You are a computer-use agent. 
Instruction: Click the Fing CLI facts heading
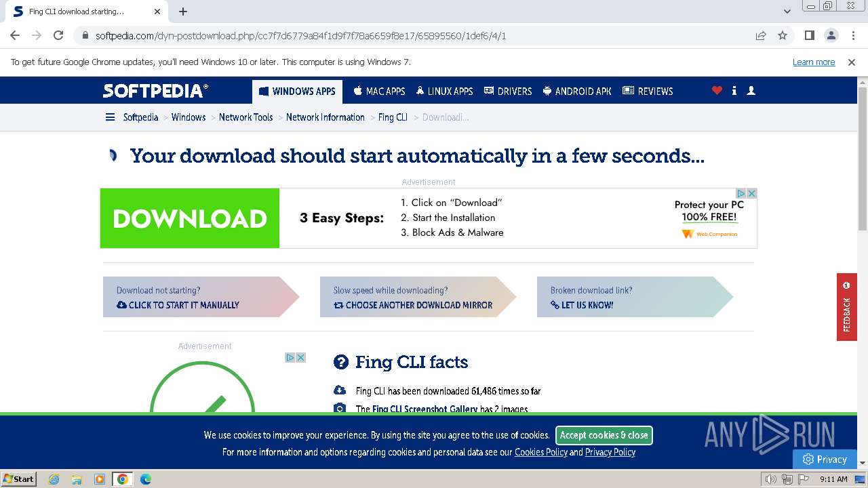[x=412, y=362]
